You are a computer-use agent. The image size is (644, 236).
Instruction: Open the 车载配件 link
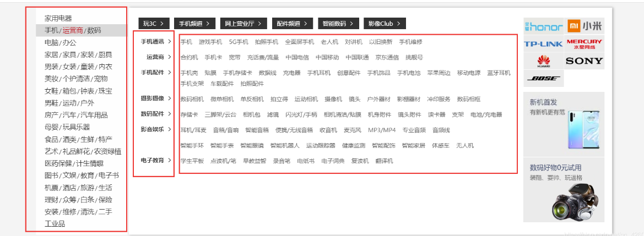tap(222, 84)
